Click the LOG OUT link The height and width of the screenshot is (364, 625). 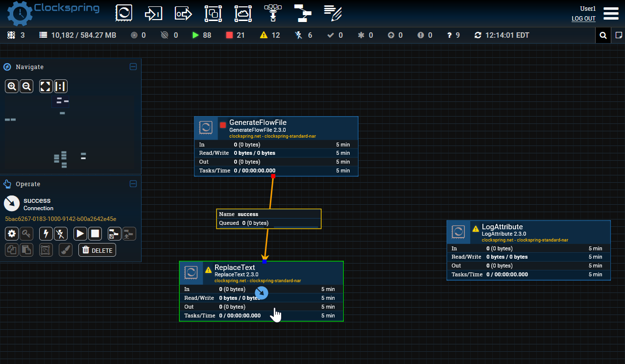coord(583,19)
